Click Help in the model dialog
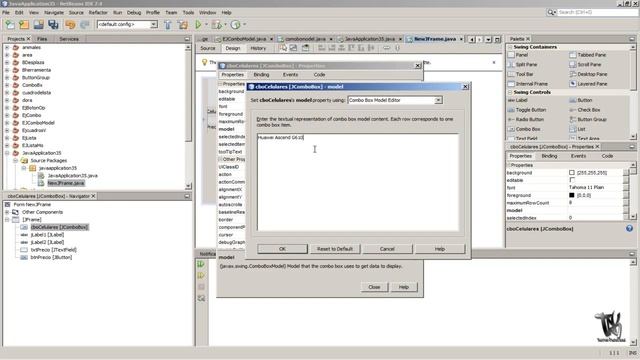Viewport: 640px width, 360px height. pos(440,249)
